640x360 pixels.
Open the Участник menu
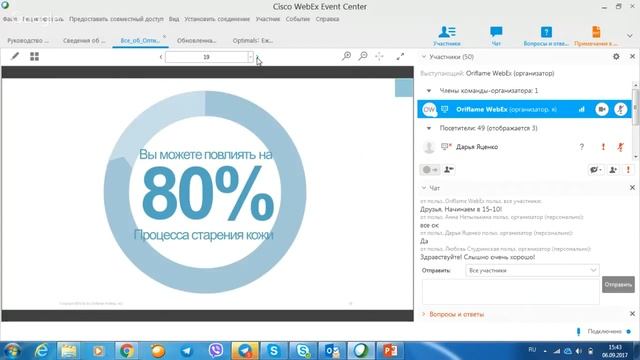[268, 19]
